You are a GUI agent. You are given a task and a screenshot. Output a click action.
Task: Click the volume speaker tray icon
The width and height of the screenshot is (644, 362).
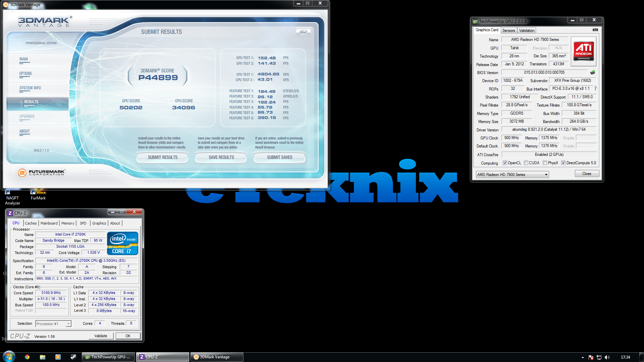607,357
